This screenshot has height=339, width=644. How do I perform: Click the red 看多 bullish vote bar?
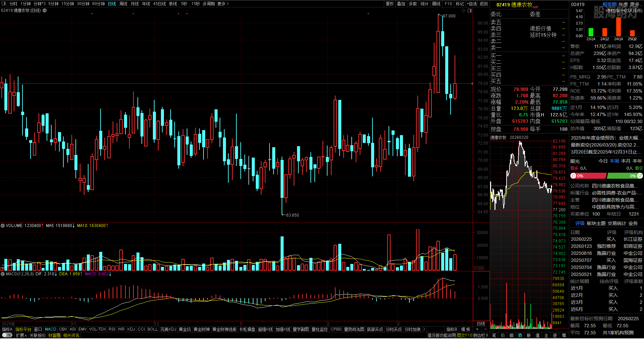pos(588,176)
